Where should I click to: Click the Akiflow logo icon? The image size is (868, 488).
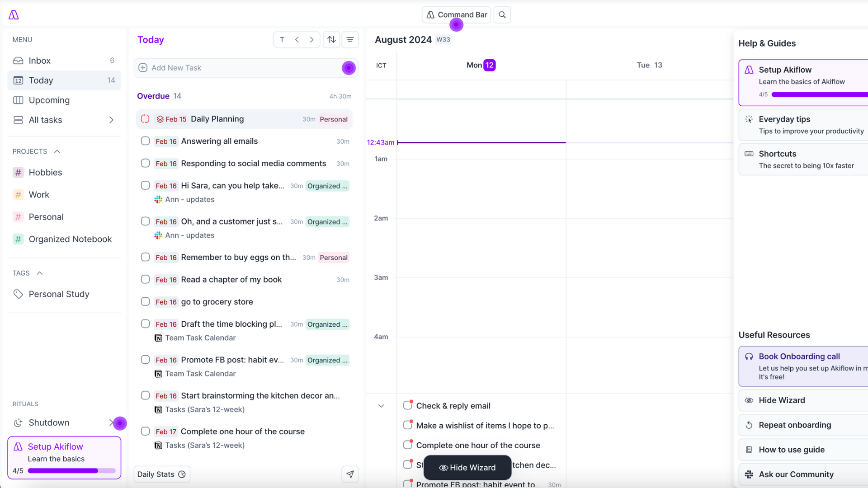tap(14, 15)
